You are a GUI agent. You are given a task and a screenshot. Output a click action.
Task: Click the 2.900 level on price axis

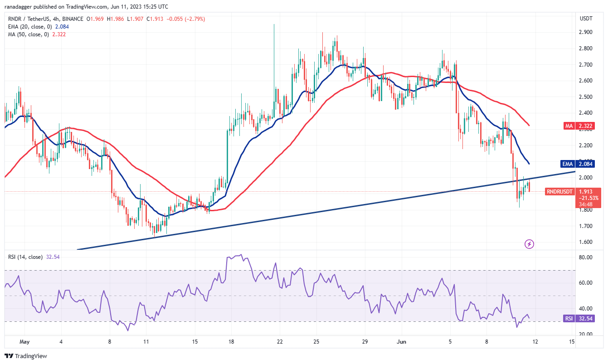click(x=586, y=32)
